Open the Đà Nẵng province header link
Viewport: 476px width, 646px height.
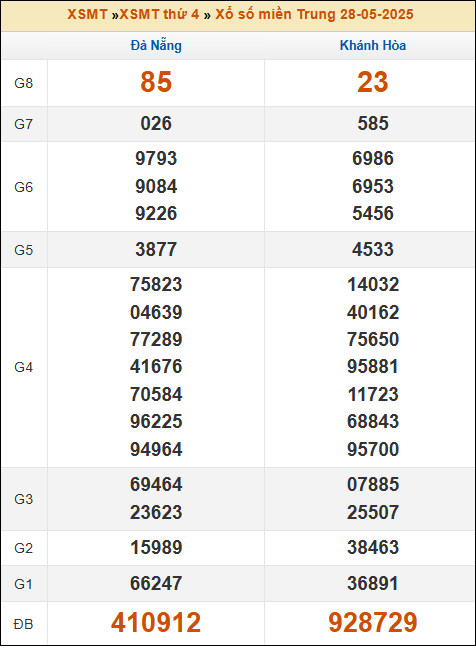pyautogui.click(x=156, y=45)
